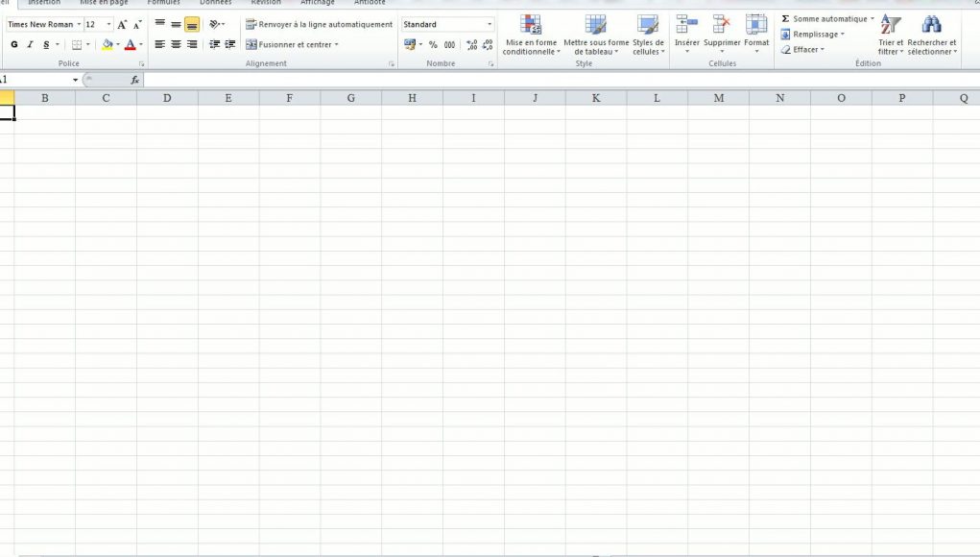Align text left
The image size is (980, 557).
pos(160,44)
